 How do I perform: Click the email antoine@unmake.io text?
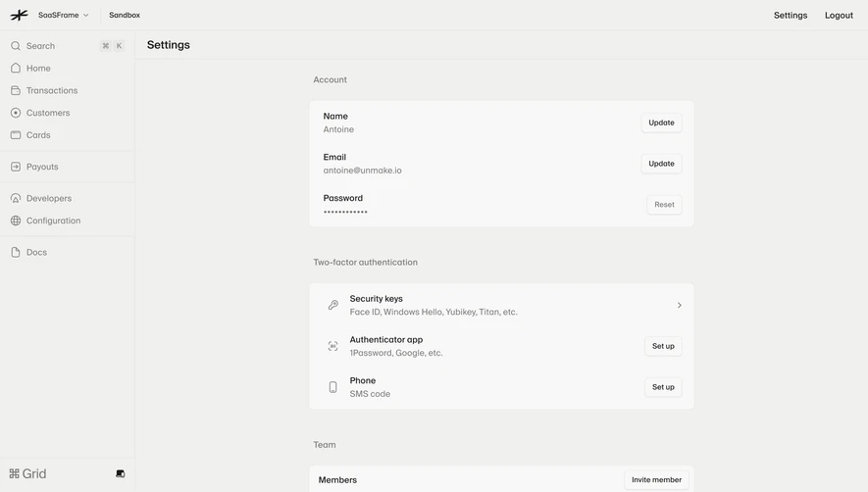coord(362,171)
